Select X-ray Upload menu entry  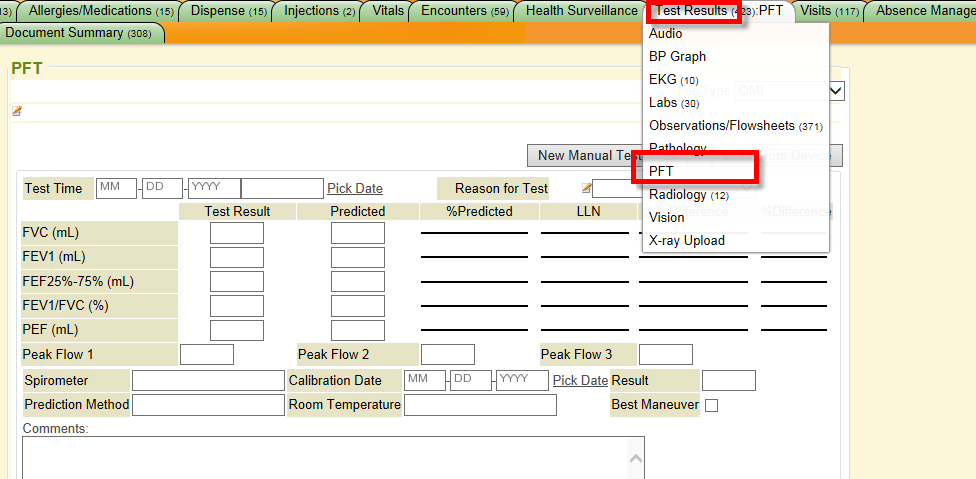[686, 240]
